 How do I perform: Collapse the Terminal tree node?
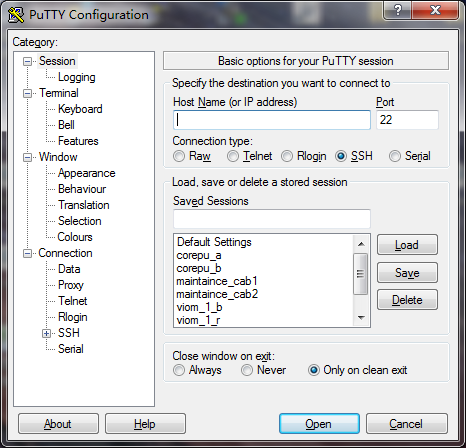point(27,93)
